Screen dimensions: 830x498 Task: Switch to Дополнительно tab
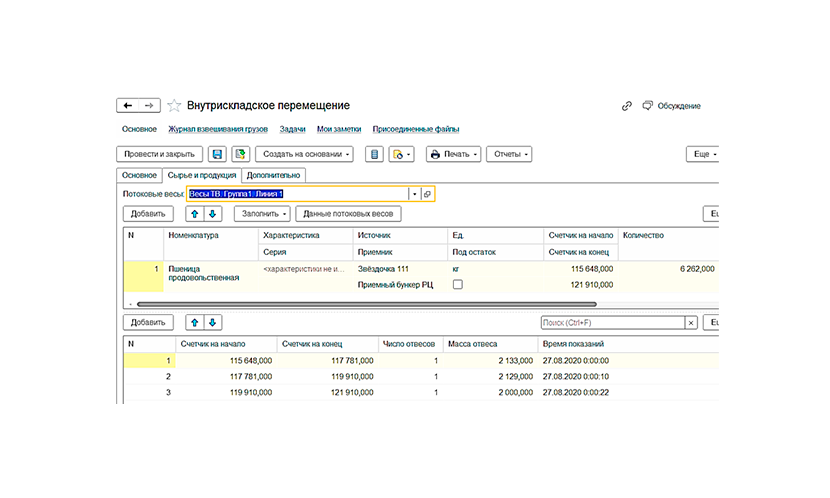click(273, 175)
